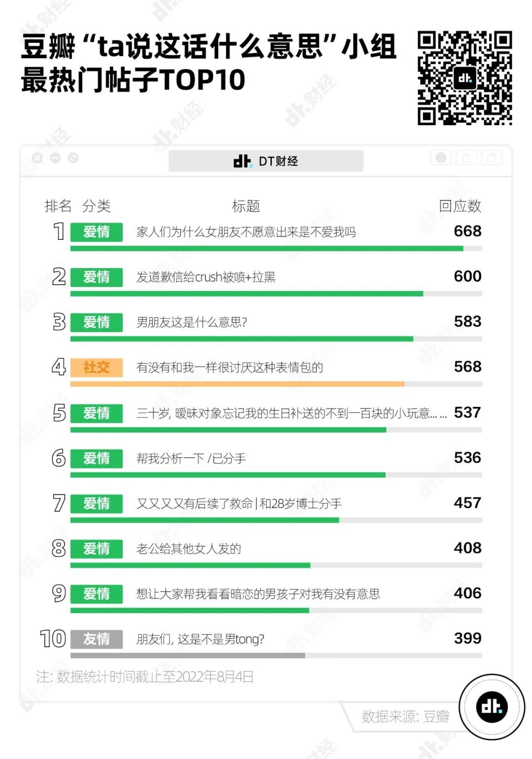The height and width of the screenshot is (759, 532).
Task: Click the outlined rank number 7
Action: (x=59, y=503)
